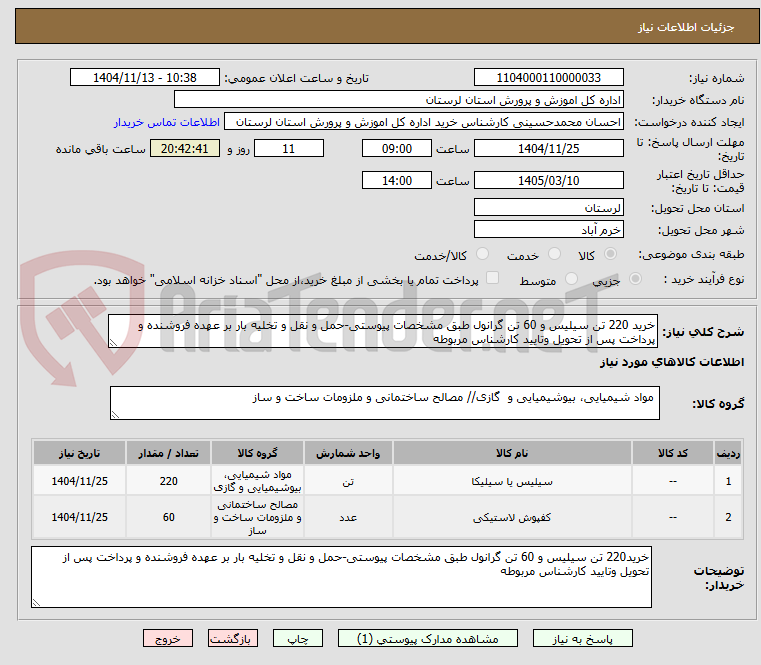The width and height of the screenshot is (761, 665).
Task: Click the گروه کالا textarea
Action: [x=385, y=403]
